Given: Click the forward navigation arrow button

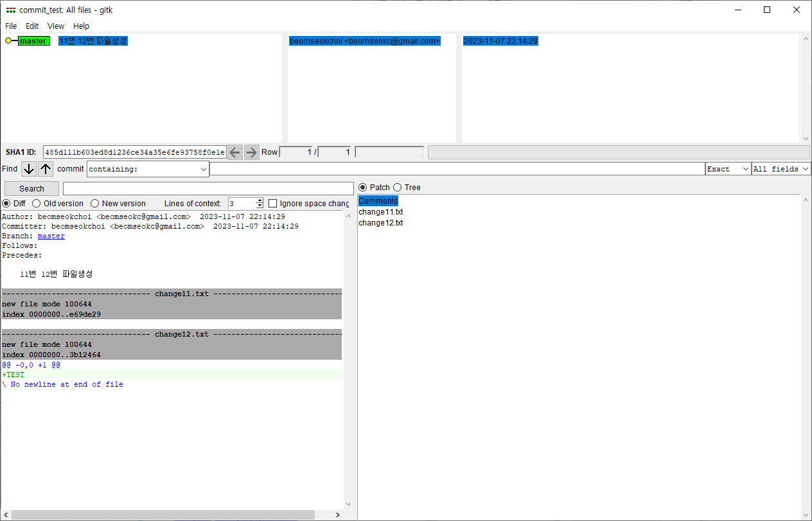Looking at the screenshot, I should [251, 152].
